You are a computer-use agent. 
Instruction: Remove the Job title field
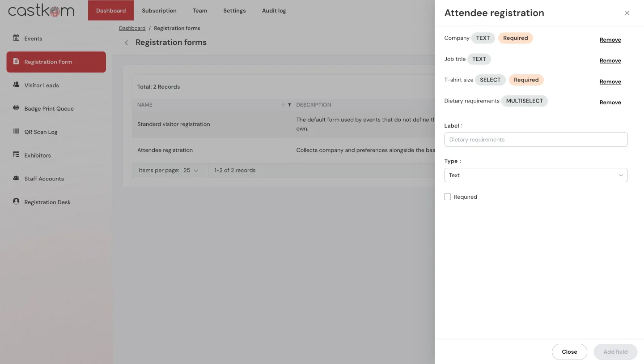610,60
